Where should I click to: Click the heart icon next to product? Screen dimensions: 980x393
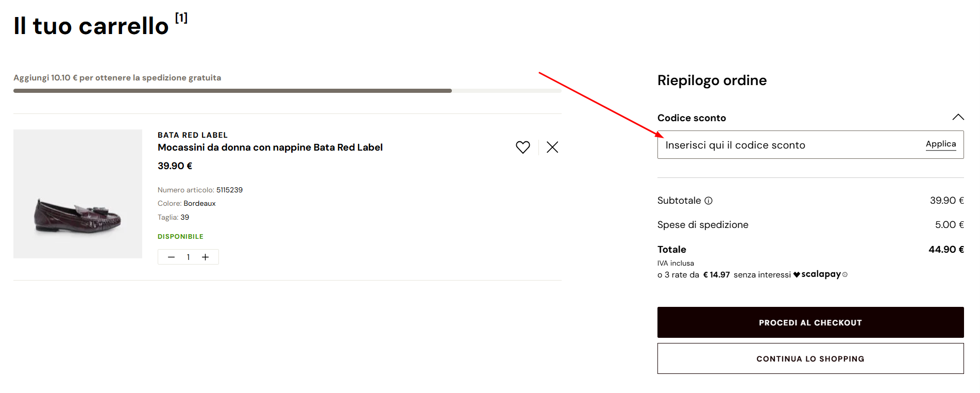pos(522,147)
